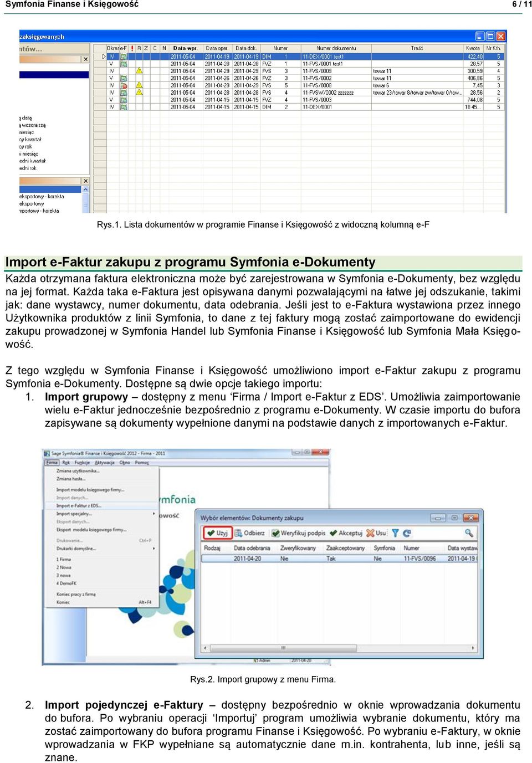Open the Firma menu
Screen dimensions: 532x763
(52, 463)
